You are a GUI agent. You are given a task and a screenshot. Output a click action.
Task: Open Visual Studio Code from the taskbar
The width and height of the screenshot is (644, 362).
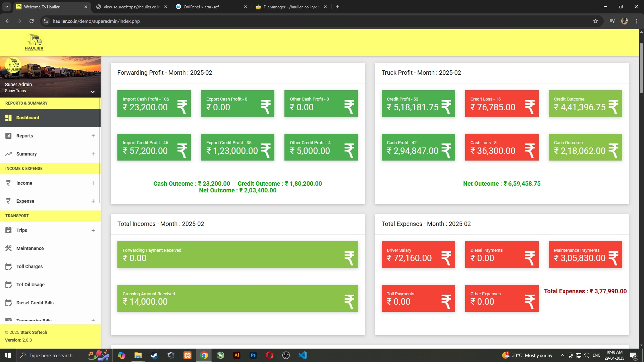point(302,355)
